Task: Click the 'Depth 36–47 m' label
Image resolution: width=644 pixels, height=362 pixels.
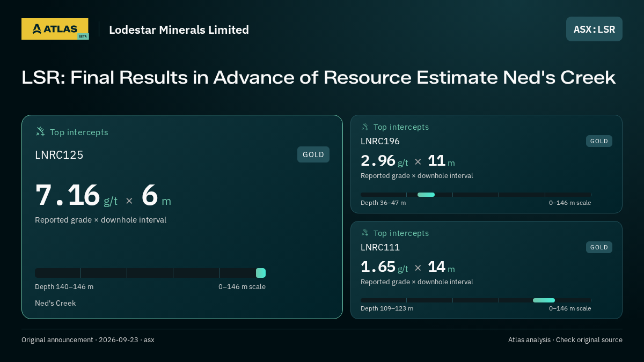Action: pyautogui.click(x=383, y=203)
